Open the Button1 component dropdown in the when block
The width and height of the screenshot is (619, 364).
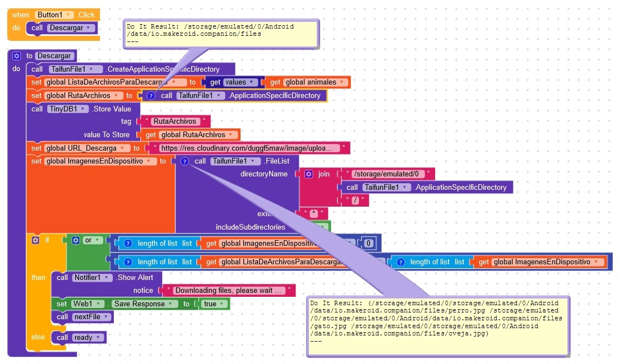coord(54,15)
